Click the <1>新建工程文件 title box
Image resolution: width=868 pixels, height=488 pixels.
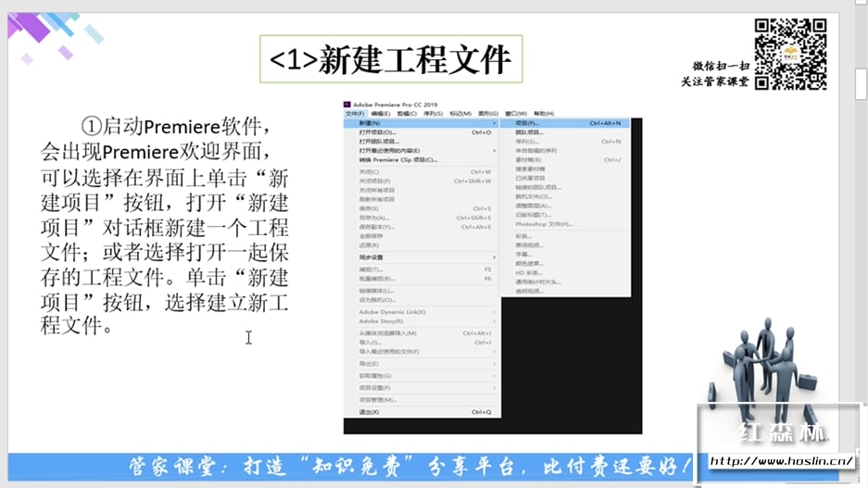coord(391,59)
